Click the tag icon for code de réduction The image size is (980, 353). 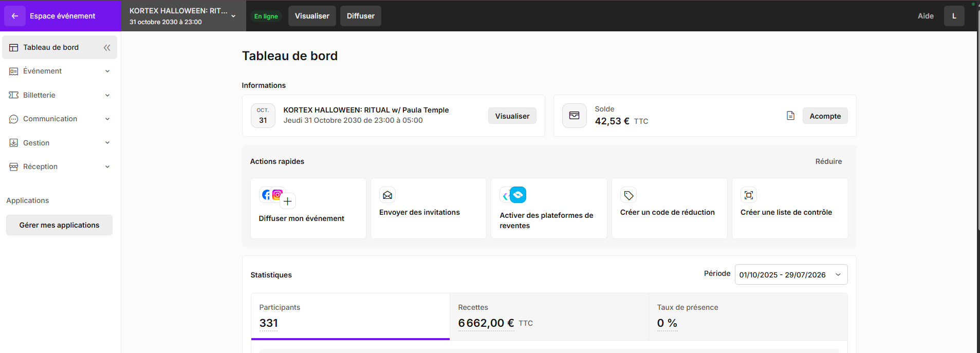click(x=628, y=195)
